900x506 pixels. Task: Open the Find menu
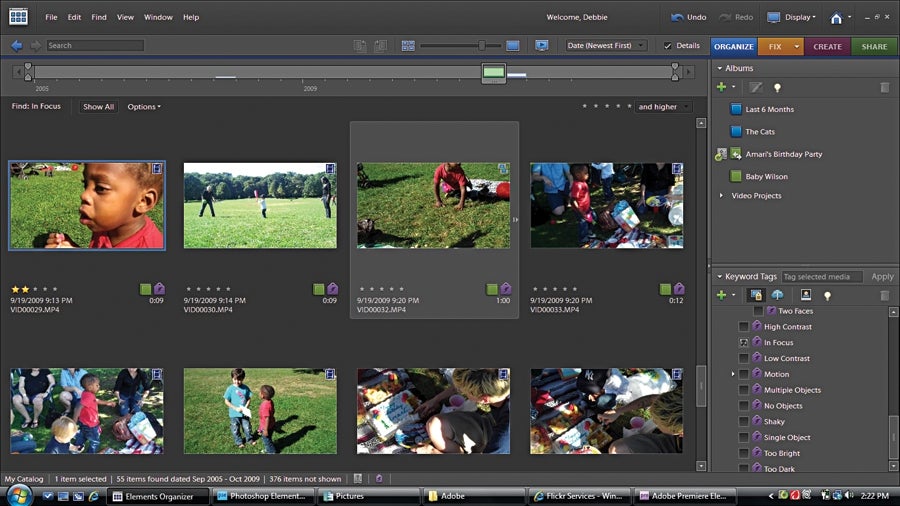point(99,17)
